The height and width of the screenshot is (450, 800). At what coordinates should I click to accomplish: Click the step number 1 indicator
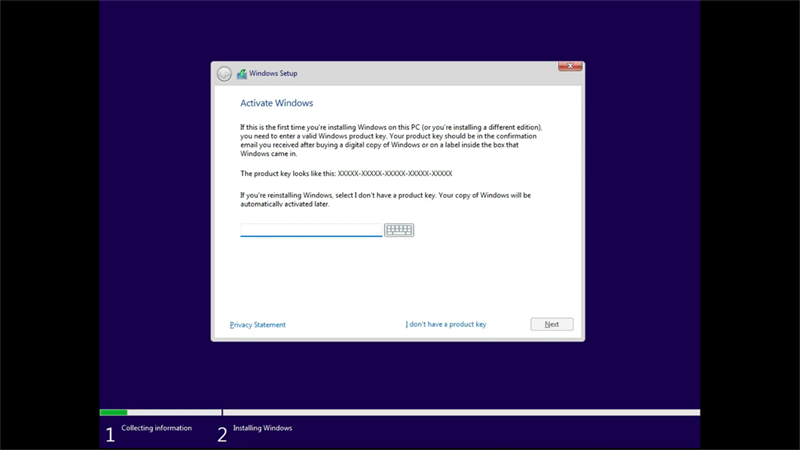110,434
